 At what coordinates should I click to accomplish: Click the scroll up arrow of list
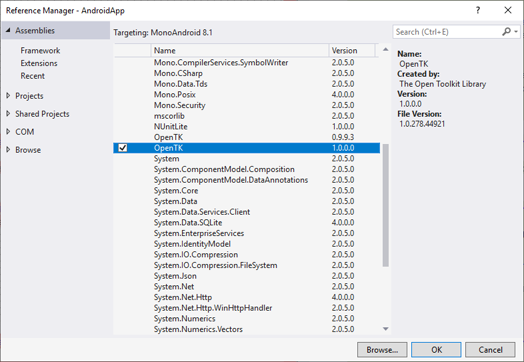[x=386, y=49]
